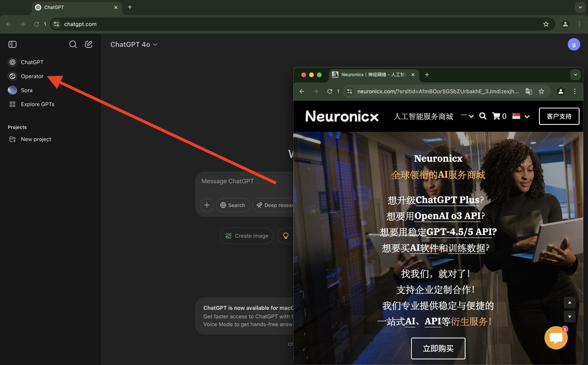The height and width of the screenshot is (365, 588).
Task: Open Explore GPTs in the sidebar
Action: click(31, 104)
